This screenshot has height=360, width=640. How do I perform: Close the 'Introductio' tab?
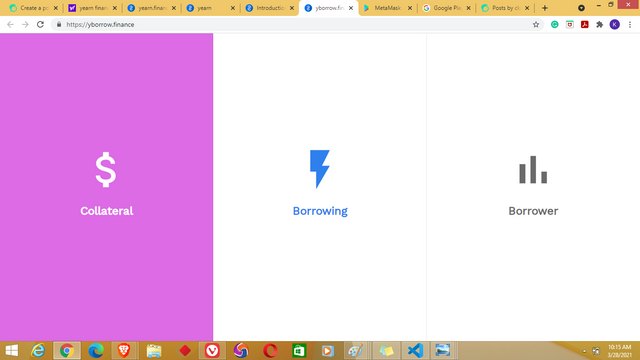(292, 8)
